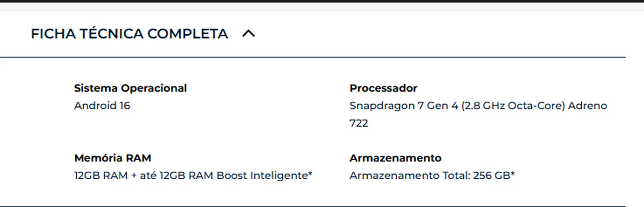Select the Sistema Operacional label
The image size is (644, 207).
[130, 88]
